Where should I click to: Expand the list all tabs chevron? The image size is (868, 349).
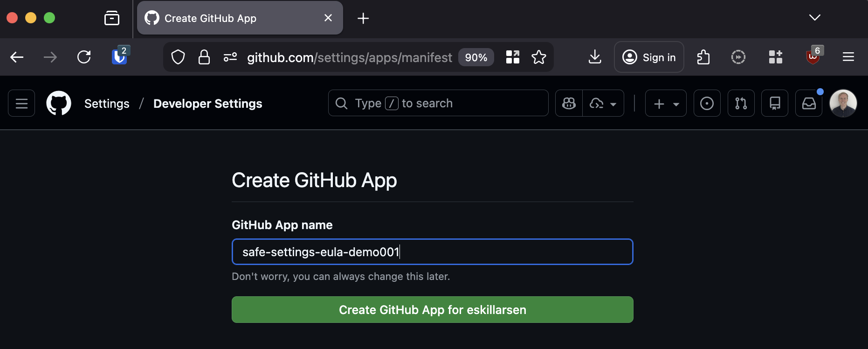coord(815,18)
